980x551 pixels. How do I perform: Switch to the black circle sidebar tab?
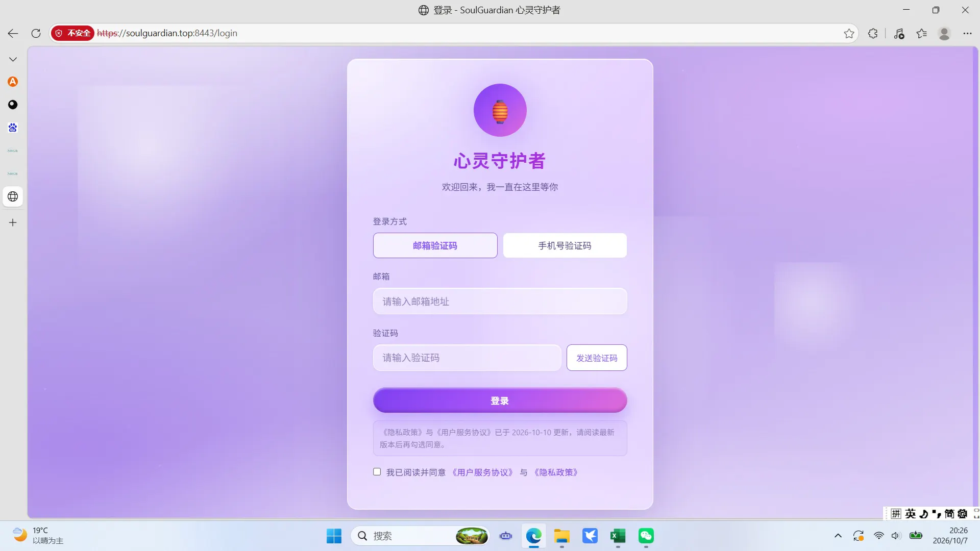[13, 105]
